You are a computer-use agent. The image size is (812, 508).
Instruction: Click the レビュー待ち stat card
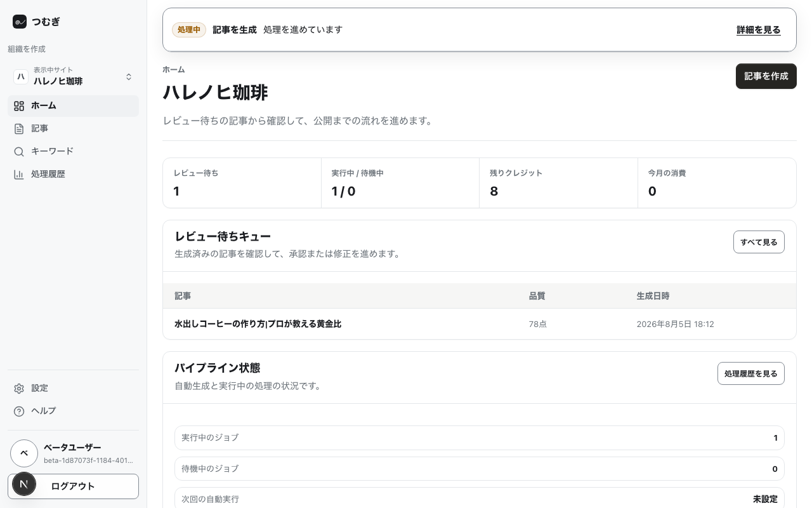click(242, 183)
